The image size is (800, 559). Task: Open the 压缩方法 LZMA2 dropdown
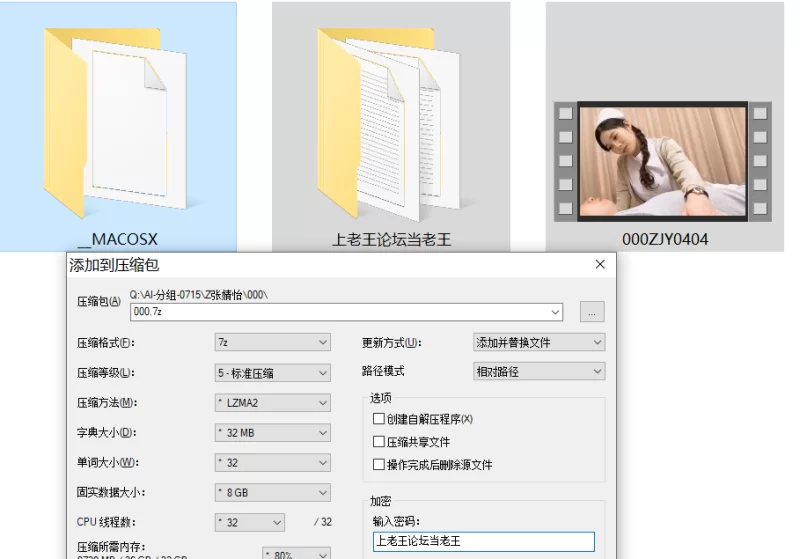click(272, 403)
